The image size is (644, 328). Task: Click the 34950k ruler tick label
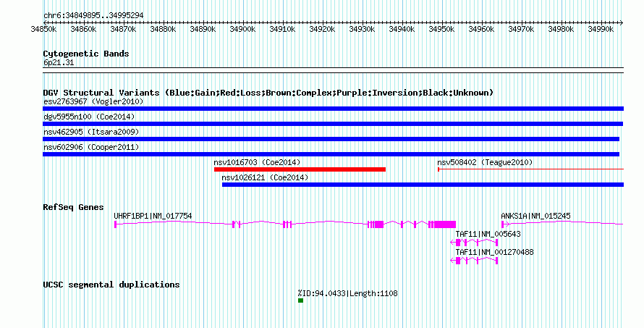(x=442, y=29)
